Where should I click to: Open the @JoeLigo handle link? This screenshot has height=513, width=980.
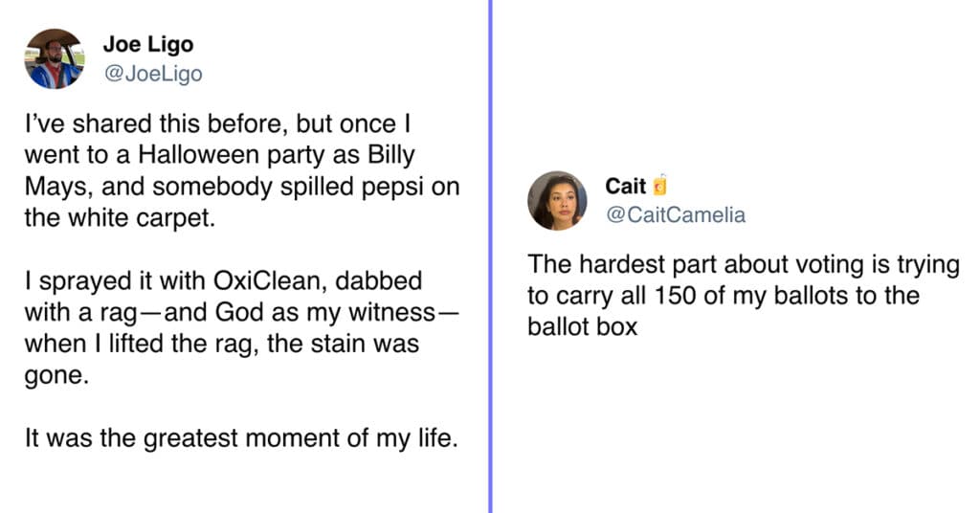[153, 74]
